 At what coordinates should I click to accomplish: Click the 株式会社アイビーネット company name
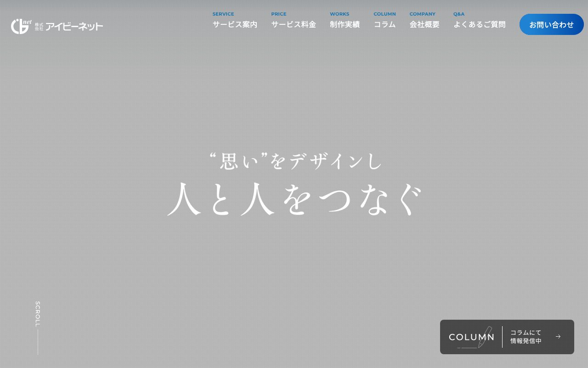coord(69,27)
